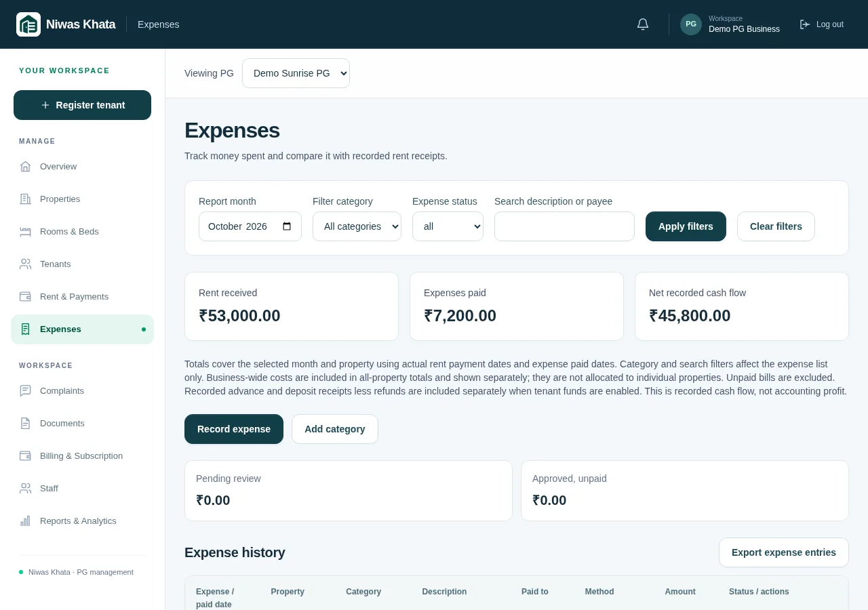Click the Documents file icon
868x610 pixels.
tap(25, 423)
